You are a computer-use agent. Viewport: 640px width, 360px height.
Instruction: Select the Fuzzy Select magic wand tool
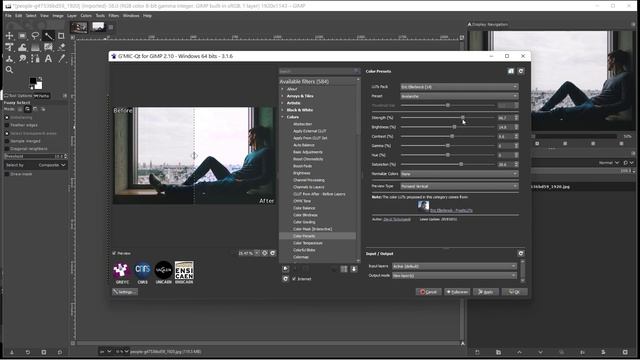48,36
